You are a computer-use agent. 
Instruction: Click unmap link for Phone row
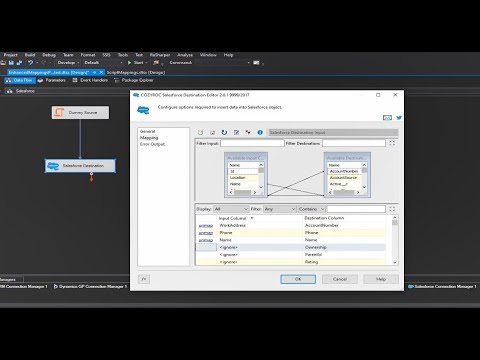pos(206,233)
